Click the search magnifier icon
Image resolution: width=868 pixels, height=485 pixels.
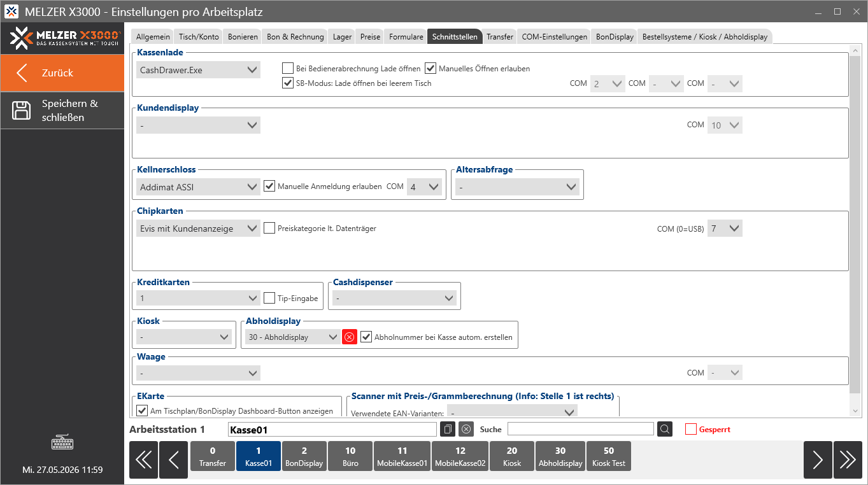pyautogui.click(x=664, y=430)
